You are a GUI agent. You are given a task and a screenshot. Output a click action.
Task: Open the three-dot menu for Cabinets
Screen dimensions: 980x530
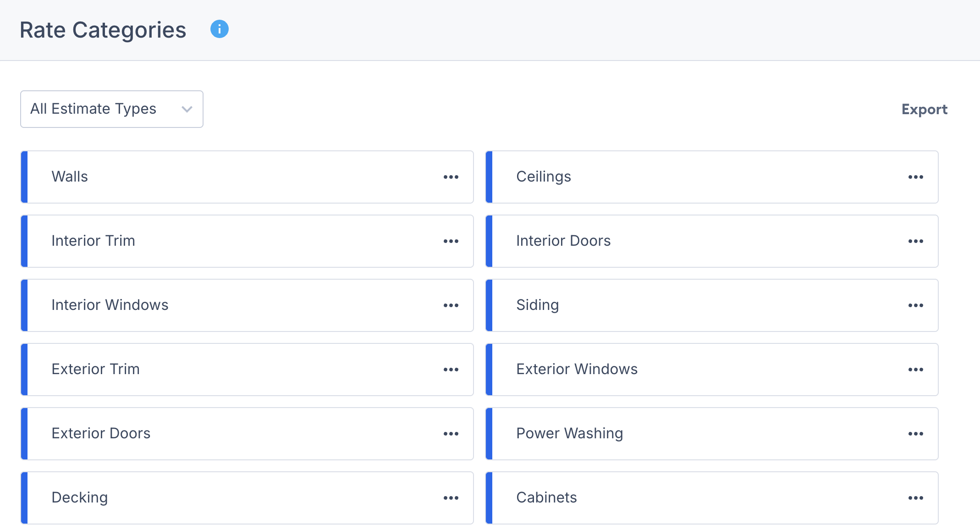click(916, 498)
